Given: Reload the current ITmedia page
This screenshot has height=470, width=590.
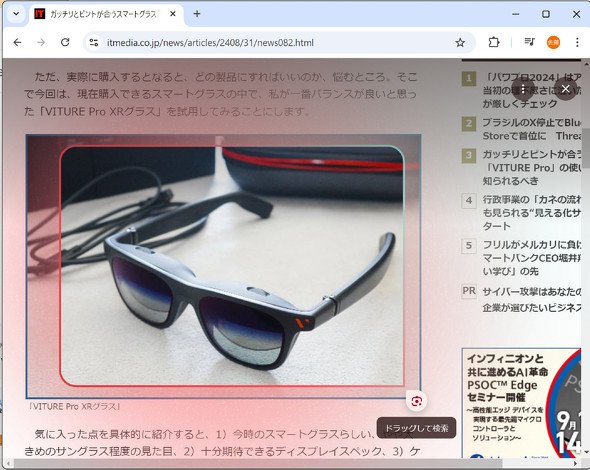Looking at the screenshot, I should (x=65, y=43).
